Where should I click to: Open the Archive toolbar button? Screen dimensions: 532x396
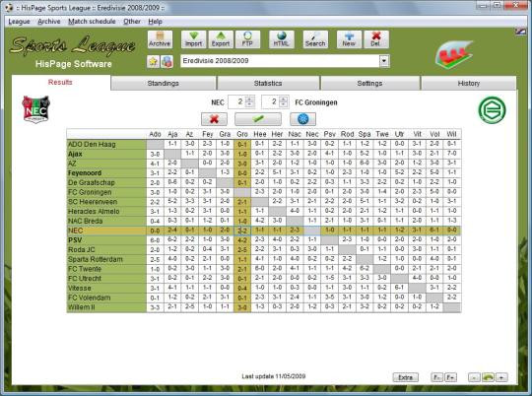pos(160,39)
